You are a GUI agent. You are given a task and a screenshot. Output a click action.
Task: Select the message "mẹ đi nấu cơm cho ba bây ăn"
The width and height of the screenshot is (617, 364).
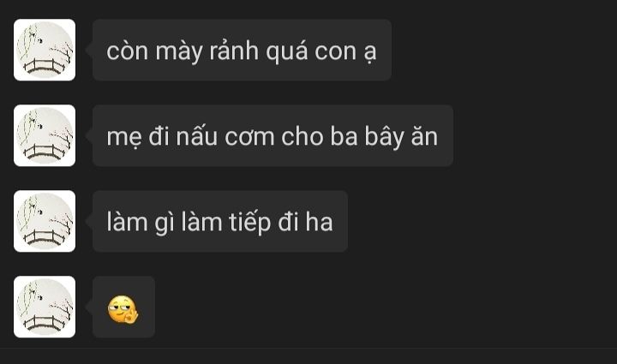tap(273, 135)
